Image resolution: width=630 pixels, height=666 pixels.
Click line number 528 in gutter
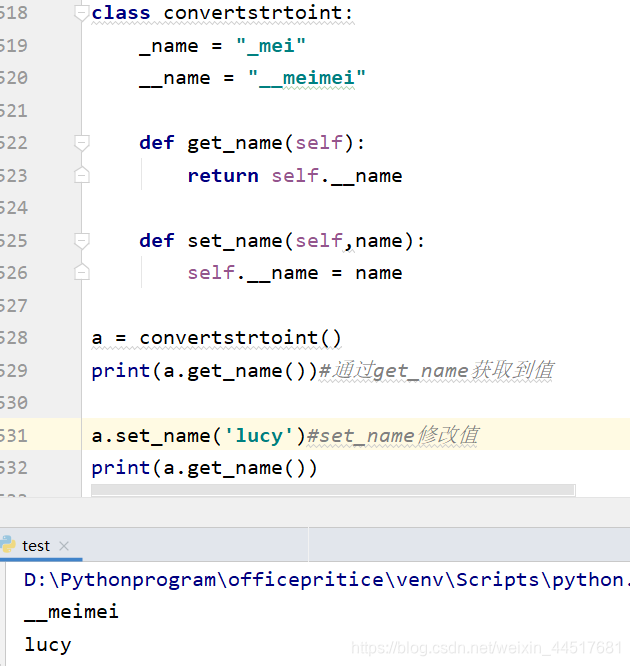click(14, 338)
